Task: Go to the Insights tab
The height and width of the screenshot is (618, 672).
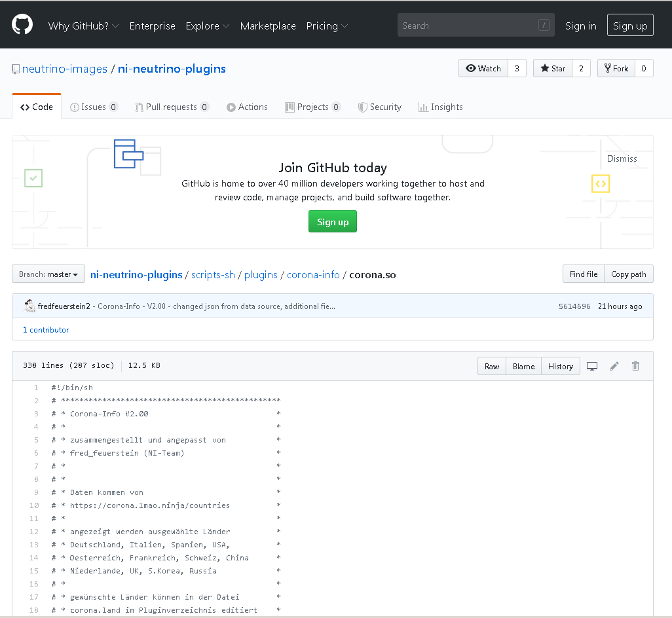Action: pos(441,107)
